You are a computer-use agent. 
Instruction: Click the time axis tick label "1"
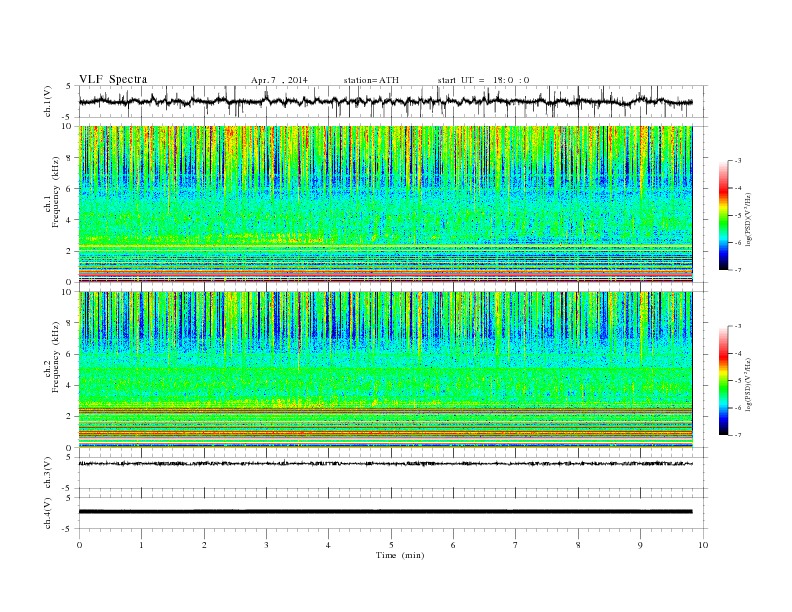pos(141,545)
